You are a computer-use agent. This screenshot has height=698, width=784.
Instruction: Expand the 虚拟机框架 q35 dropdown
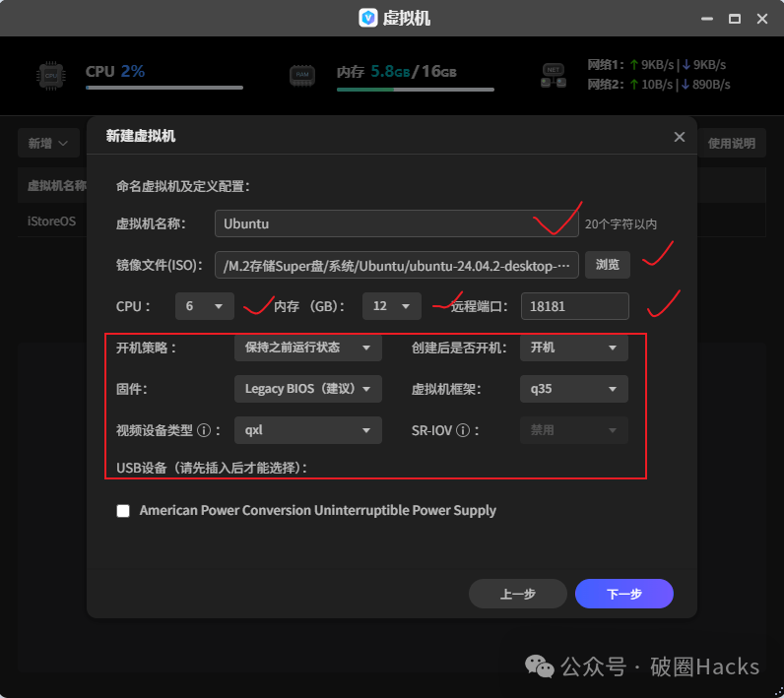[573, 389]
